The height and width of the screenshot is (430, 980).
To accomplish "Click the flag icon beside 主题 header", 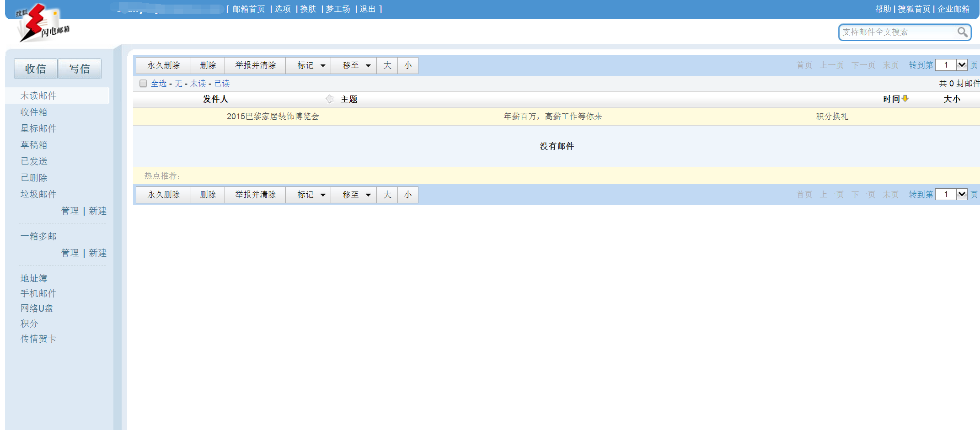I will click(x=330, y=99).
